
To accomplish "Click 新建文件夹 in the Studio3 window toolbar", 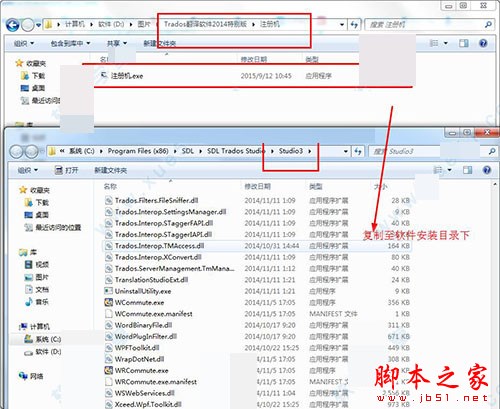I will [111, 170].
